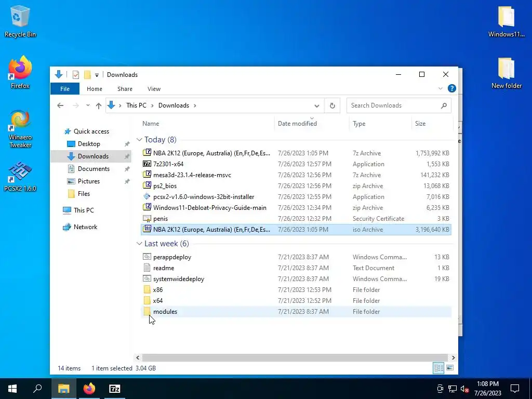Open the Recycle Bin desktop icon

20,21
